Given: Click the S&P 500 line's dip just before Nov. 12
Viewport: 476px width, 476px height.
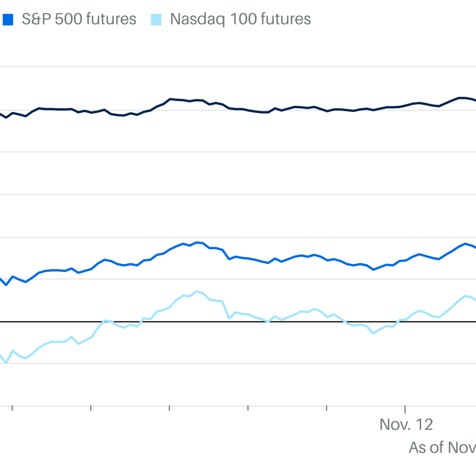Looking at the screenshot, I should 373,270.
